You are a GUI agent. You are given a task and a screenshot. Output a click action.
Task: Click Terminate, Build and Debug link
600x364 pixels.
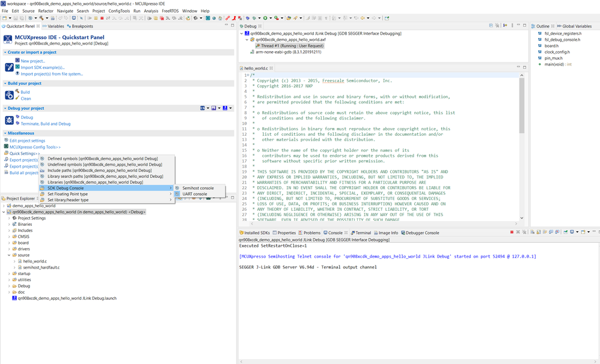(46, 124)
